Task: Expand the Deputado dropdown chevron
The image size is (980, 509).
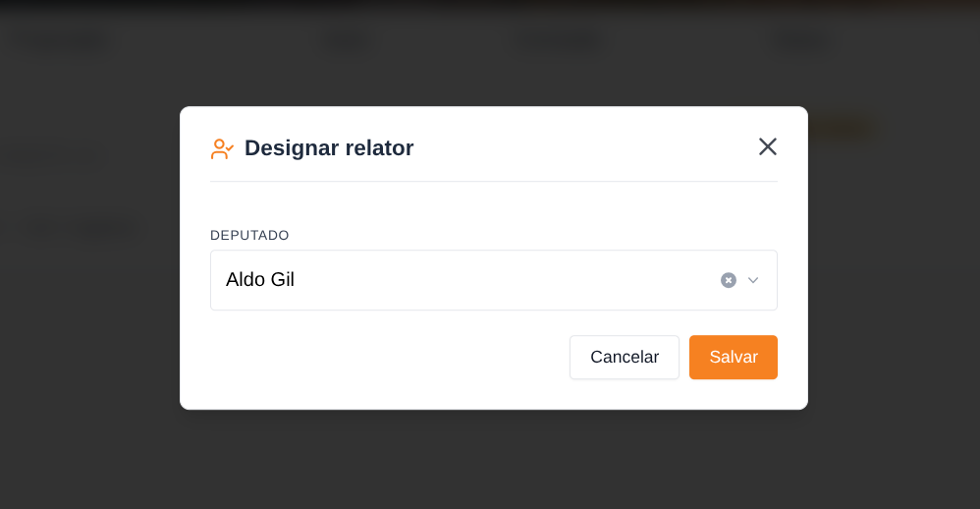Action: [753, 280]
